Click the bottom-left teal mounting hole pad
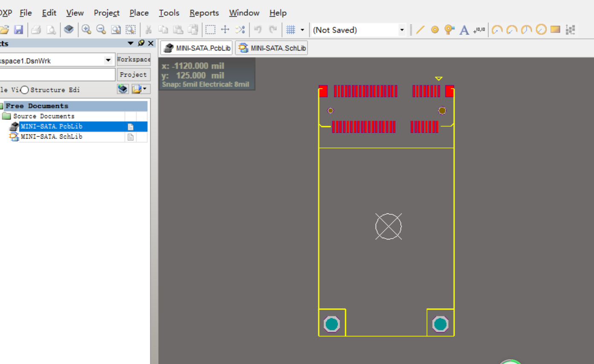 332,324
